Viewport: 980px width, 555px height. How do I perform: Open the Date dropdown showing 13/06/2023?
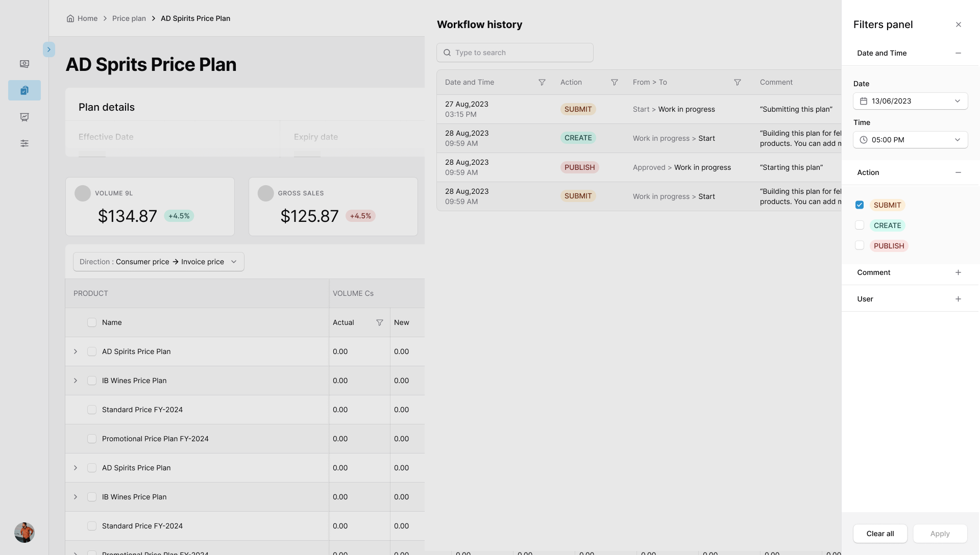click(x=910, y=101)
